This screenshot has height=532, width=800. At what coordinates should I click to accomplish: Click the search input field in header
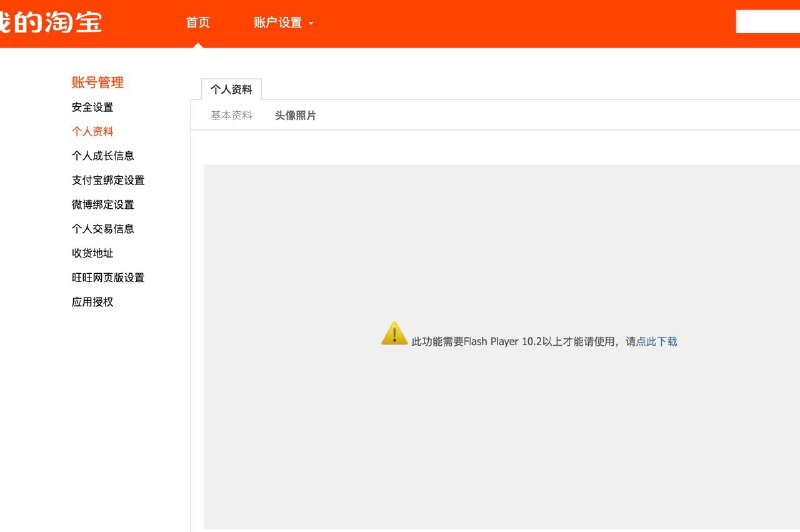click(767, 22)
